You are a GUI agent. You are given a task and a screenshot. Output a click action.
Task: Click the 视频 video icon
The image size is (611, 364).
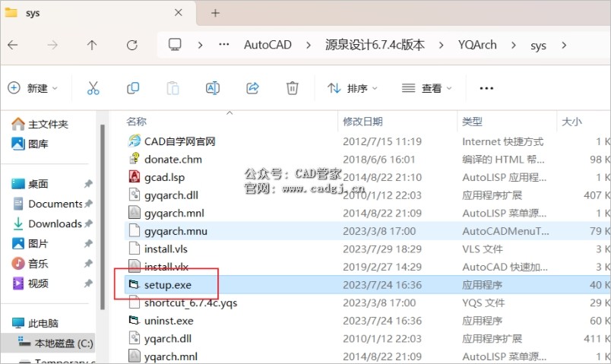tap(18, 283)
